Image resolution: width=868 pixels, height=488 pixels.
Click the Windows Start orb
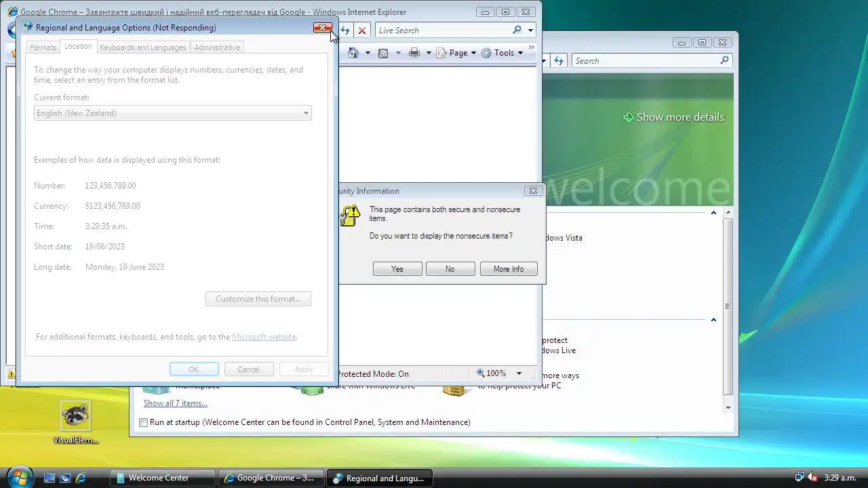18,476
